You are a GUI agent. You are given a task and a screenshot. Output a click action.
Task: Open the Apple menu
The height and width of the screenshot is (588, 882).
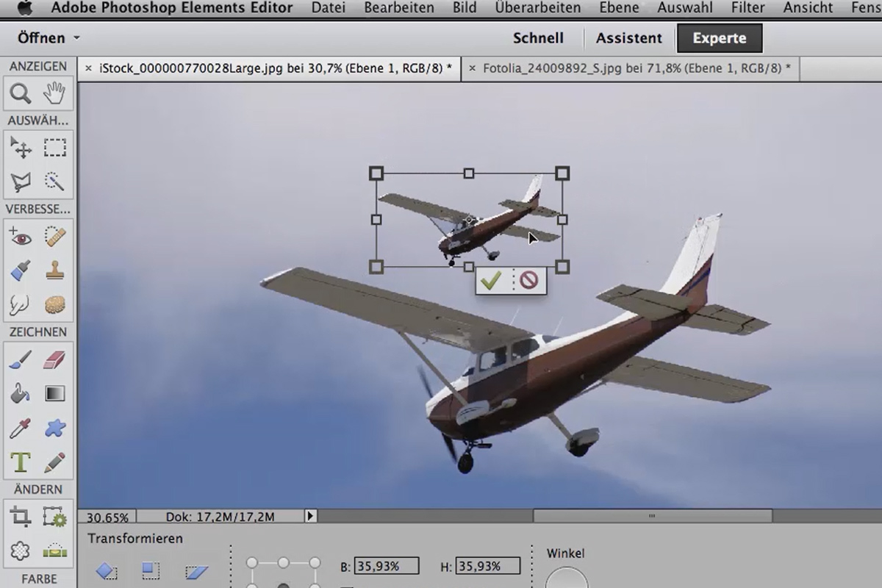(25, 8)
